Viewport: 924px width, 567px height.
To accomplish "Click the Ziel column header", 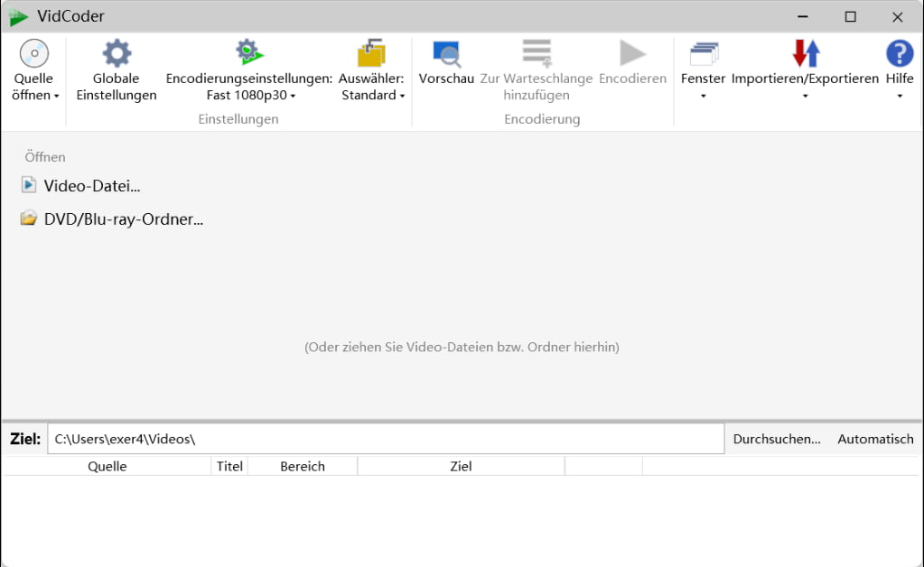I will point(461,466).
